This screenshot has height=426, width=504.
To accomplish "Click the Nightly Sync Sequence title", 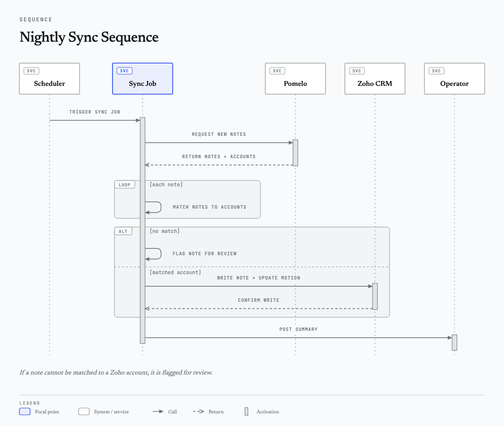I will (89, 37).
